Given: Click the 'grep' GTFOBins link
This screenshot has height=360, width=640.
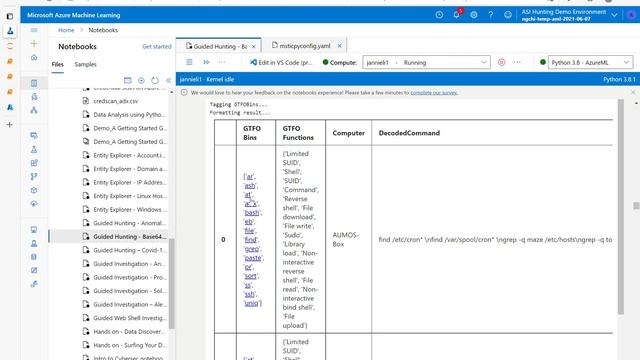Looking at the screenshot, I should point(252,249).
